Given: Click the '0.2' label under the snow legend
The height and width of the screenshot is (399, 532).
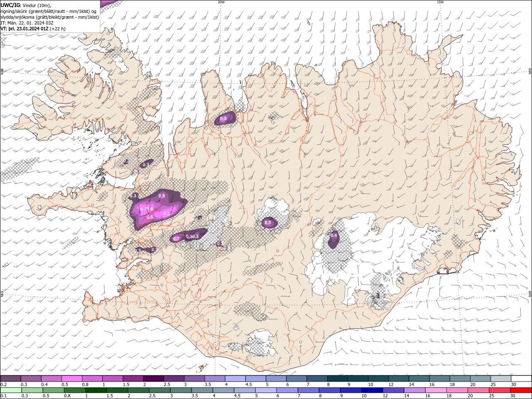Looking at the screenshot, I should tap(3, 384).
